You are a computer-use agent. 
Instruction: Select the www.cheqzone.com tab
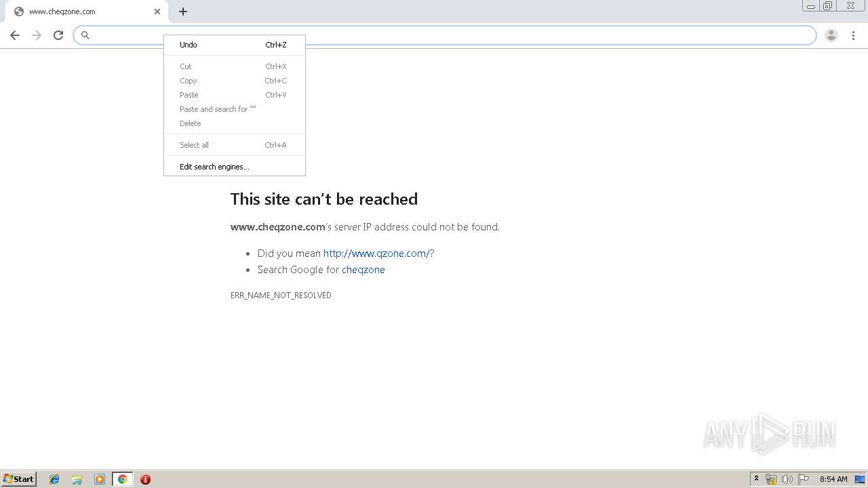87,12
